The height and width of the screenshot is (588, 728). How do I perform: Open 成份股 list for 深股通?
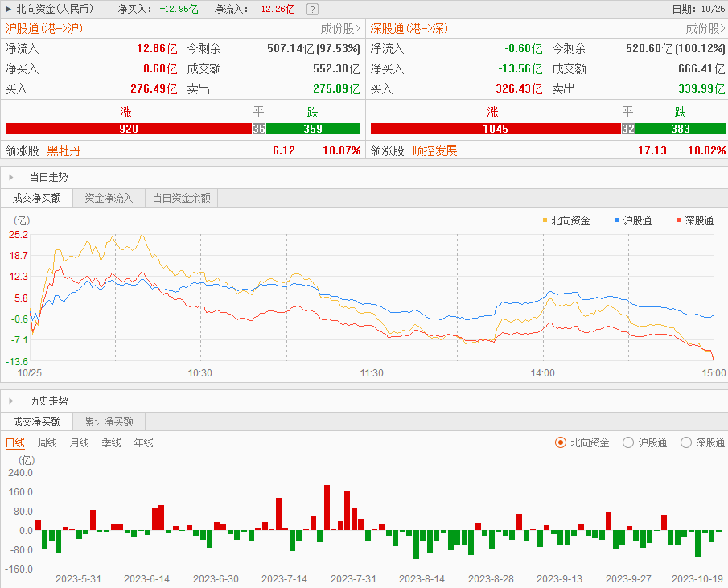pyautogui.click(x=705, y=28)
